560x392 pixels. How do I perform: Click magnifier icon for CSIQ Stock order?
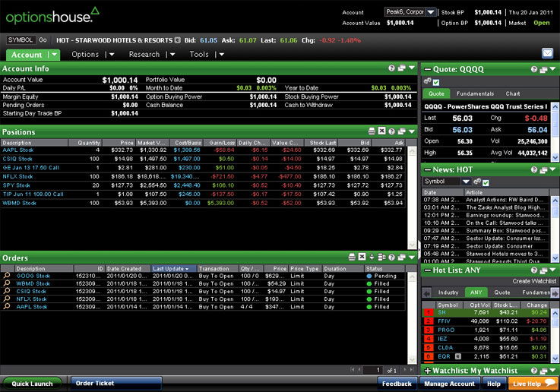click(x=7, y=291)
